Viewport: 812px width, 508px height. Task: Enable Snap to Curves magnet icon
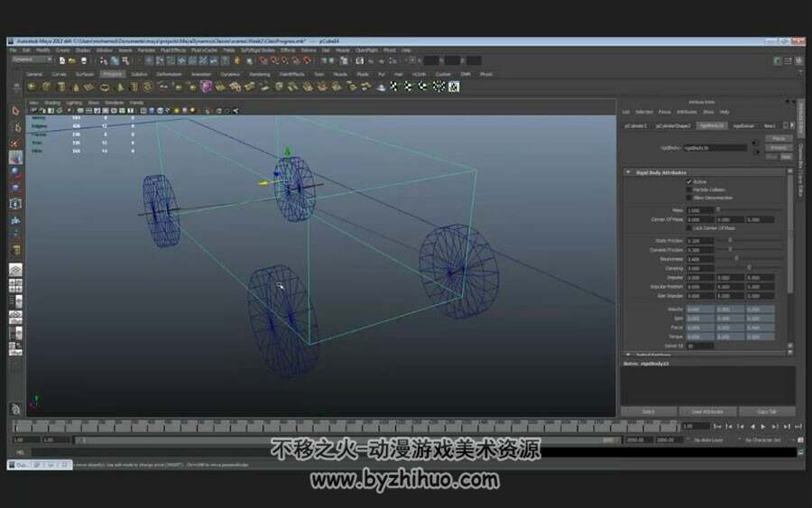274,60
